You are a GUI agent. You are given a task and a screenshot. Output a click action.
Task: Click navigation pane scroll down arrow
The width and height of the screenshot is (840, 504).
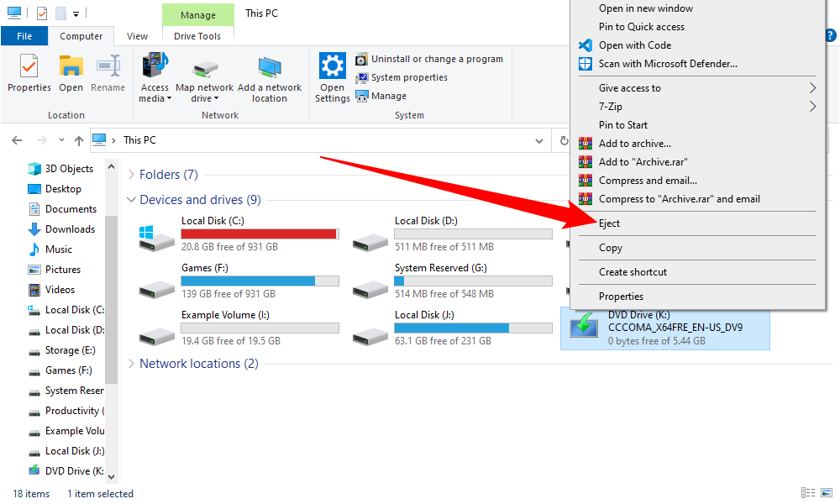tap(112, 476)
